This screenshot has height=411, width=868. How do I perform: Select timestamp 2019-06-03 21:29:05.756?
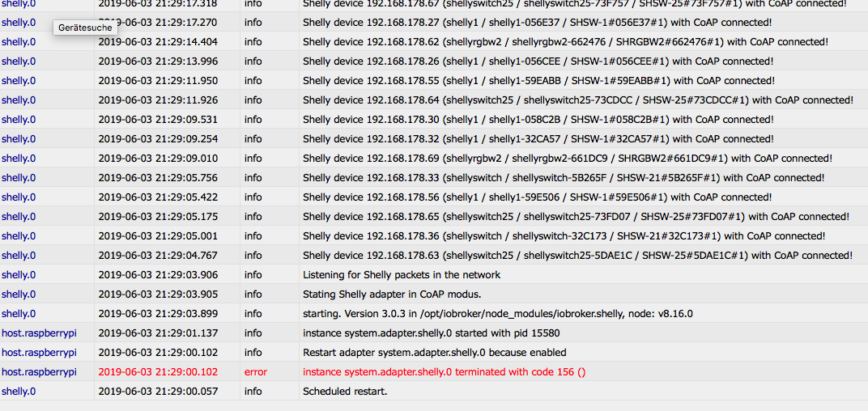[x=159, y=177]
